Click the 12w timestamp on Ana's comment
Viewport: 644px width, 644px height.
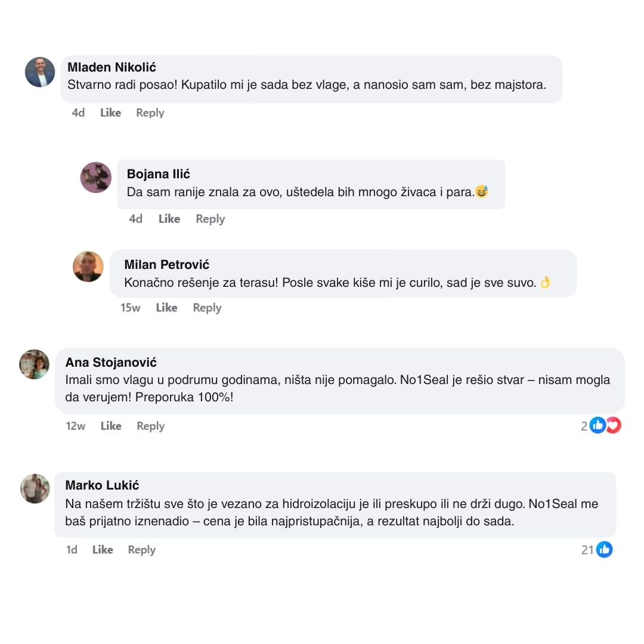[76, 426]
